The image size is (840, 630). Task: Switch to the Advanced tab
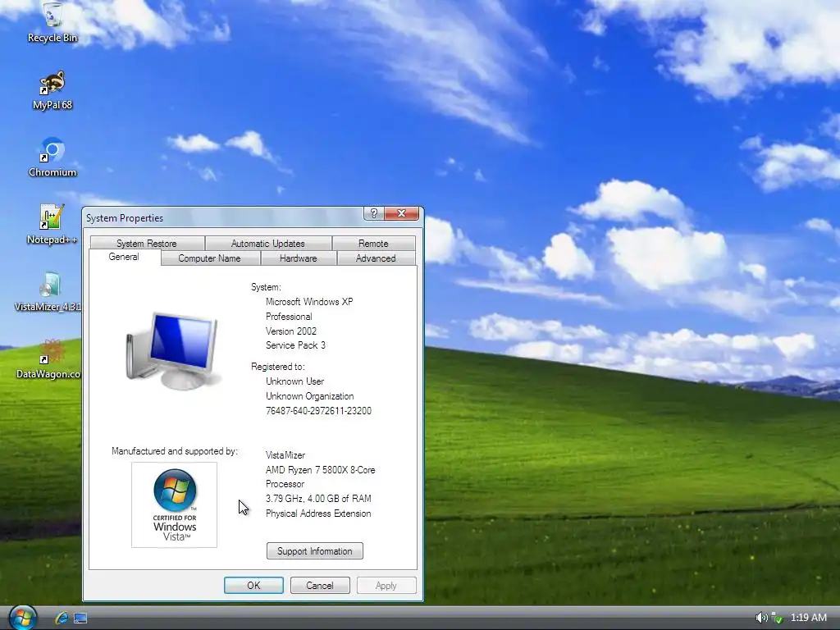[x=376, y=258]
